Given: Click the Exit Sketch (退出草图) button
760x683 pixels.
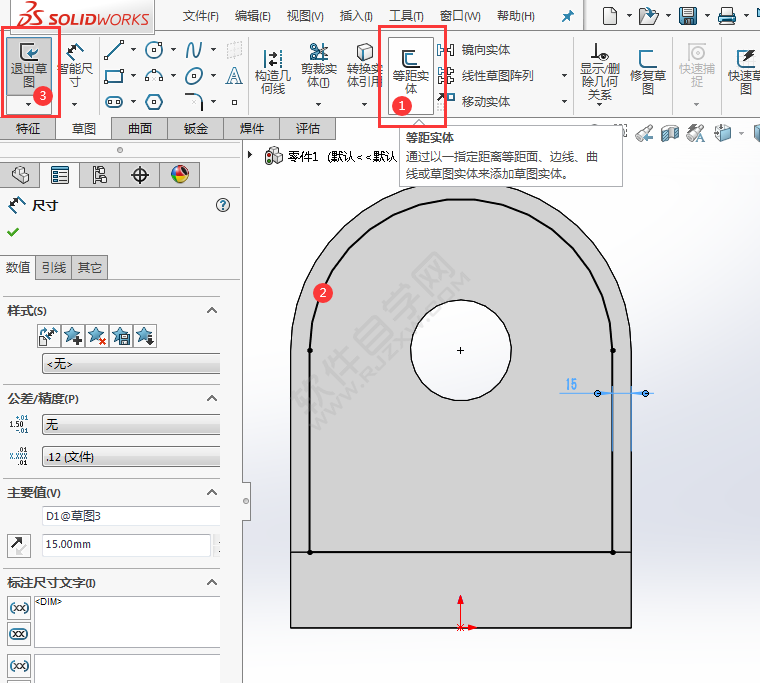Looking at the screenshot, I should [29, 66].
